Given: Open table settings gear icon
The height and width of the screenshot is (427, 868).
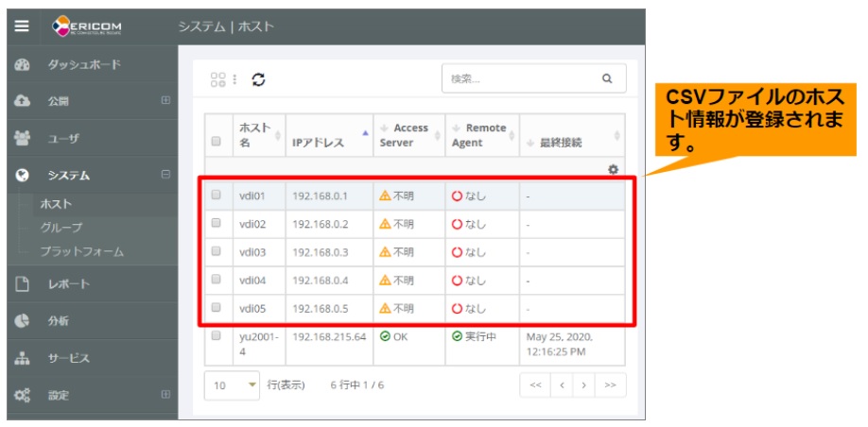Looking at the screenshot, I should pyautogui.click(x=613, y=169).
